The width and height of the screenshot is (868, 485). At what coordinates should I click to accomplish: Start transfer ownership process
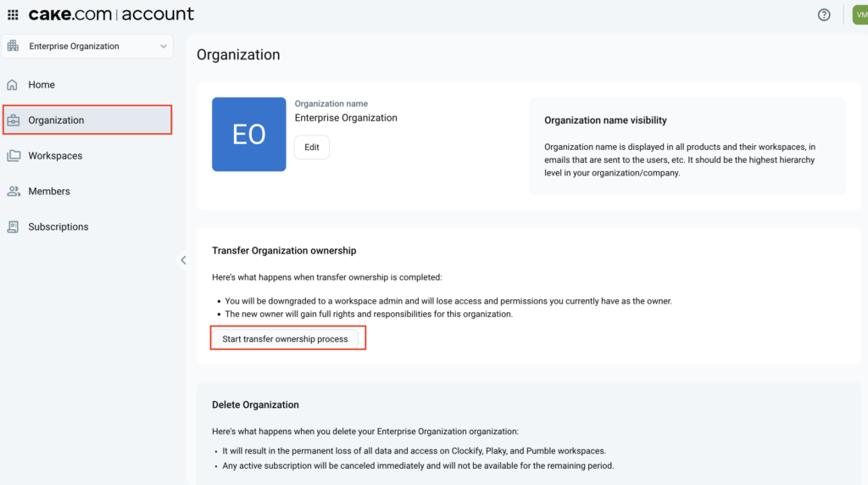tap(285, 339)
